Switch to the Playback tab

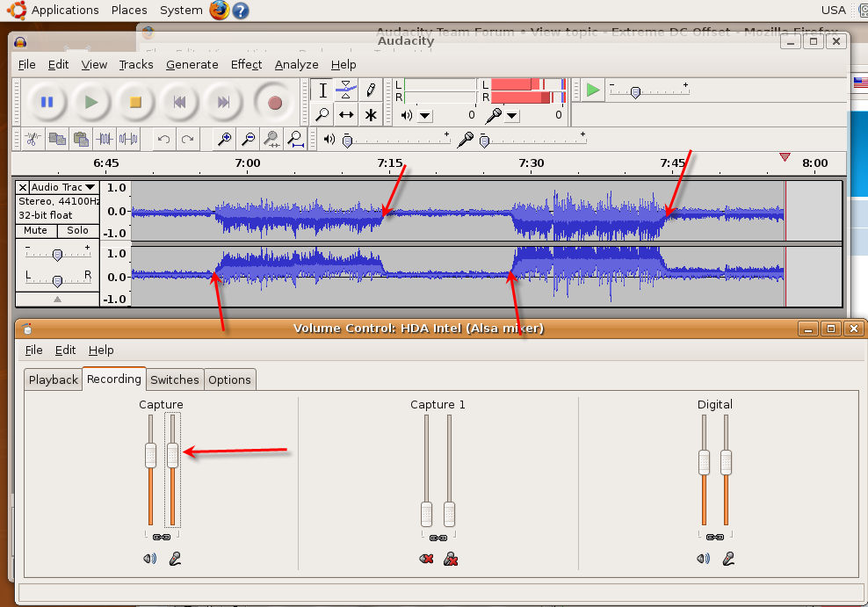click(53, 379)
